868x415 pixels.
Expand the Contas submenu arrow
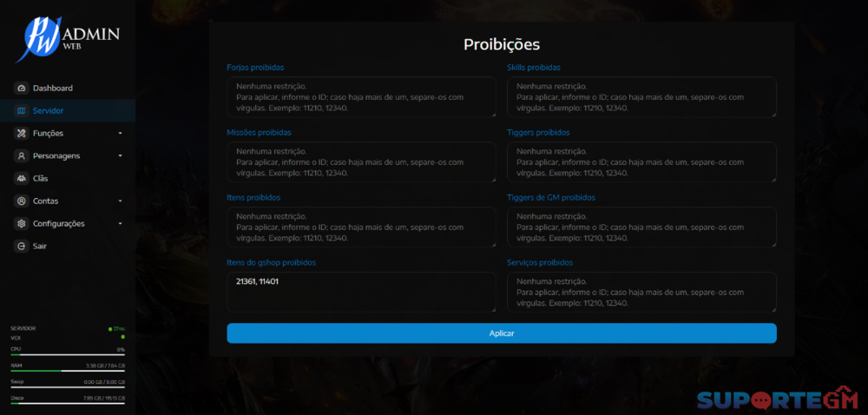tap(120, 201)
